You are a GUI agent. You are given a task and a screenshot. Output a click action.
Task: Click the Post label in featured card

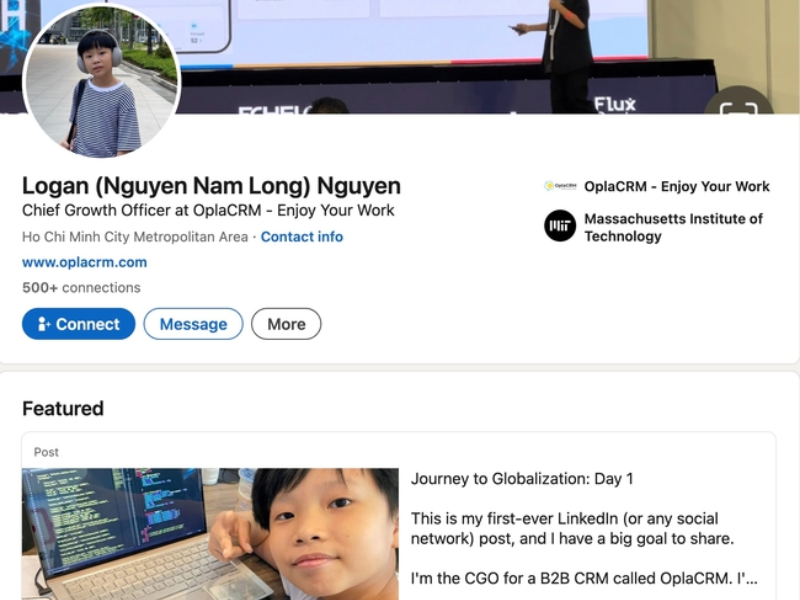46,452
